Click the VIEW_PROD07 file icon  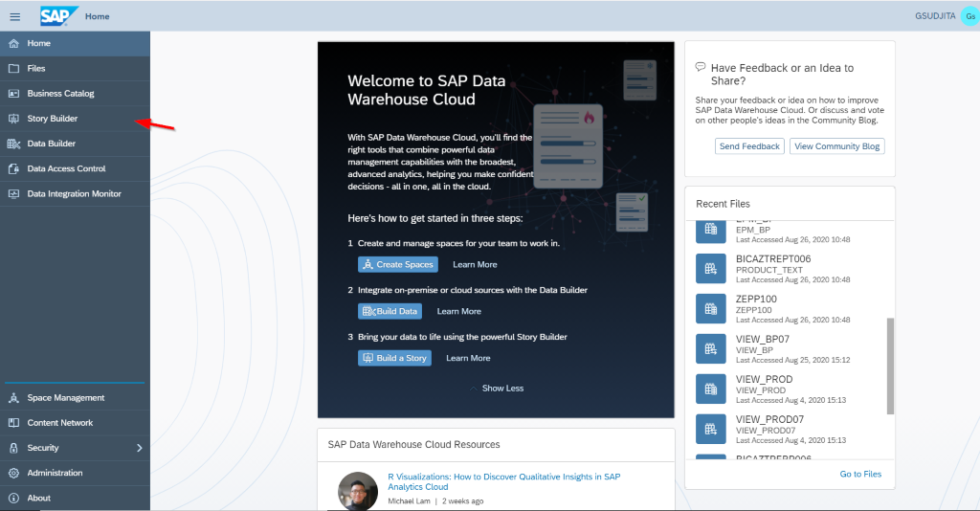tap(711, 429)
